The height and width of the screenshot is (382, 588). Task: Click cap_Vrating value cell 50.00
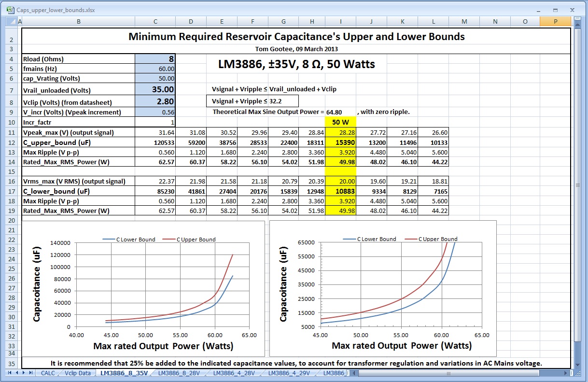(x=155, y=78)
